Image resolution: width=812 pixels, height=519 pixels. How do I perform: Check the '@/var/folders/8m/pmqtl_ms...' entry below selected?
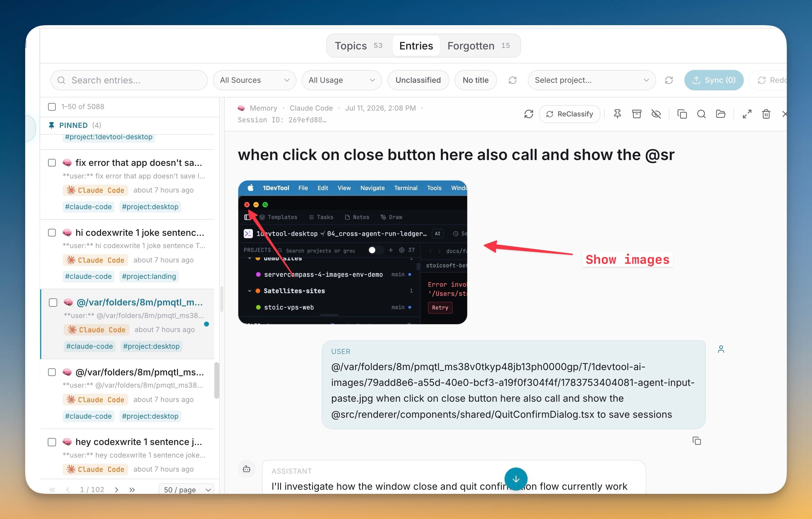[x=52, y=372]
